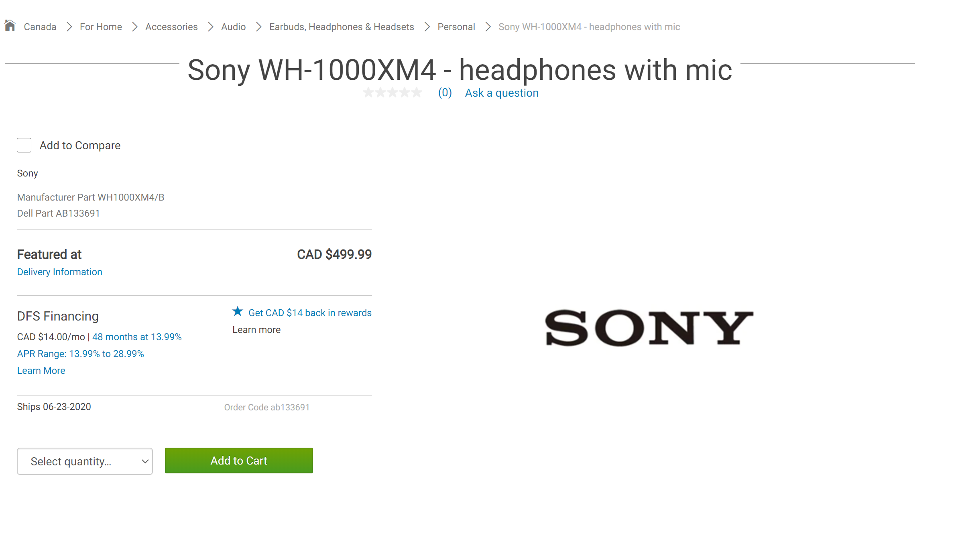Viewport: 964px width, 560px height.
Task: Open the Select quantity dropdown
Action: click(85, 461)
